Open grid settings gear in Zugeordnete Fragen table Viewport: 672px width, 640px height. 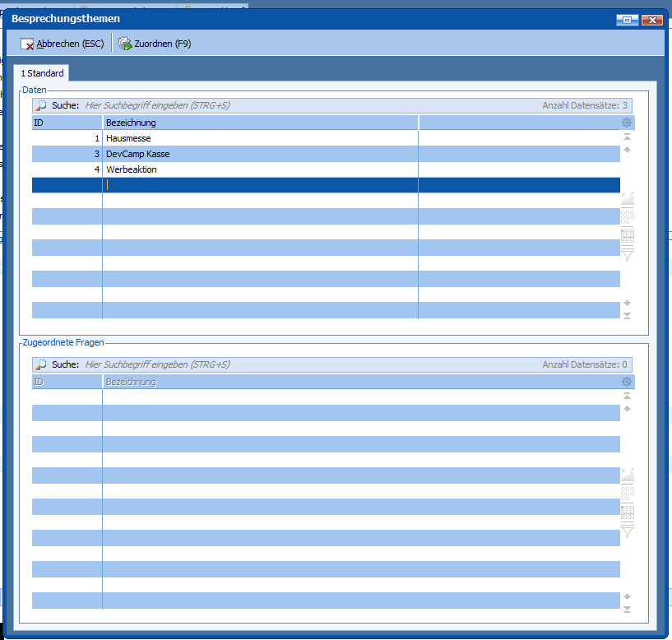pos(627,383)
